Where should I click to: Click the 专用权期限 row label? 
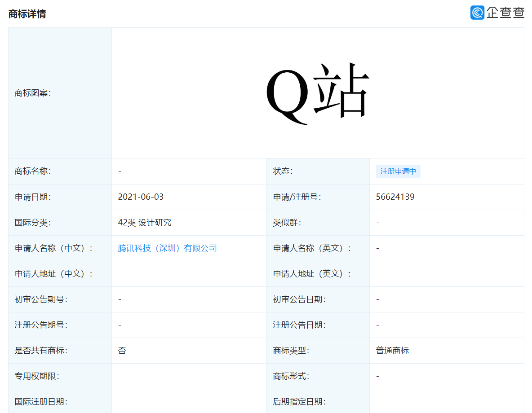coord(29,376)
